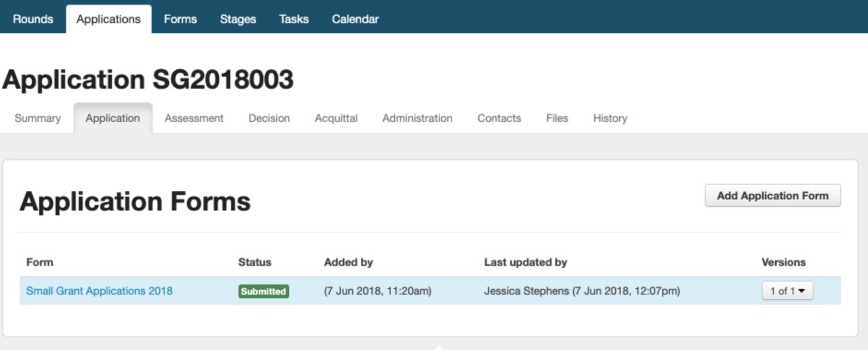The image size is (868, 350).
Task: View the Summary sub-tab
Action: click(38, 118)
